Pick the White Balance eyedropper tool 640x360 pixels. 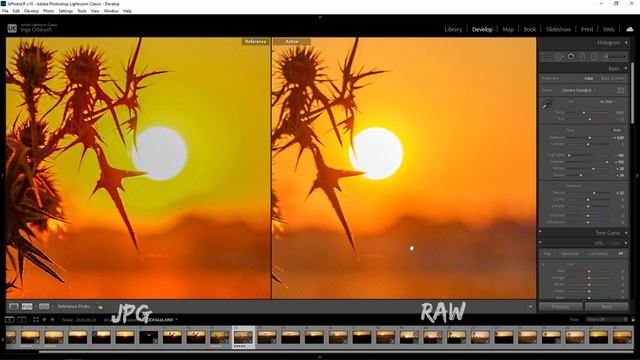[x=547, y=106]
